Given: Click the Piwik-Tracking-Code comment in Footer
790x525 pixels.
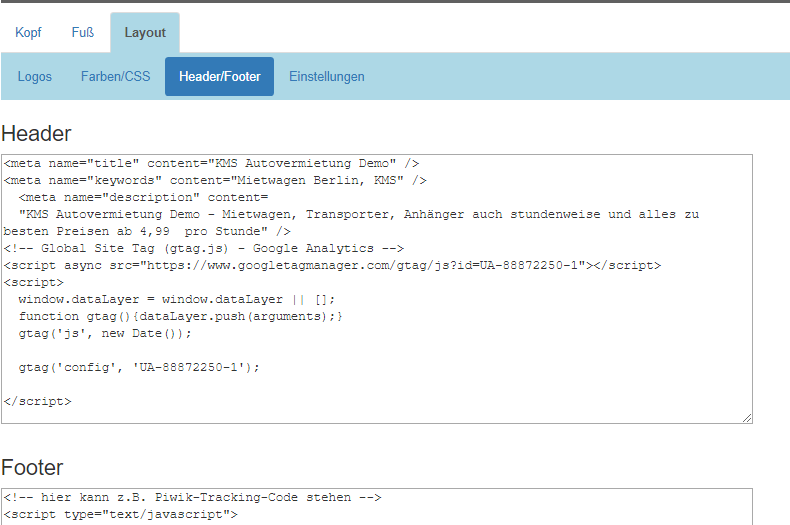Looking at the screenshot, I should (x=192, y=497).
